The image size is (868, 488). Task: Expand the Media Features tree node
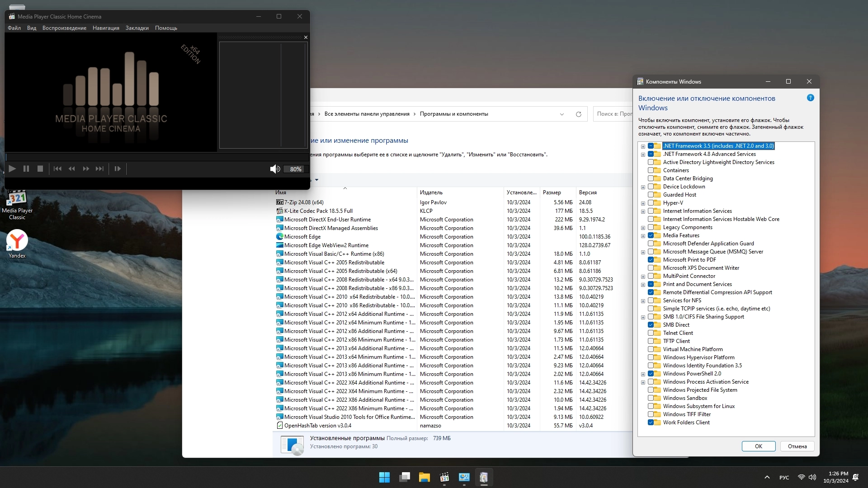pyautogui.click(x=643, y=236)
